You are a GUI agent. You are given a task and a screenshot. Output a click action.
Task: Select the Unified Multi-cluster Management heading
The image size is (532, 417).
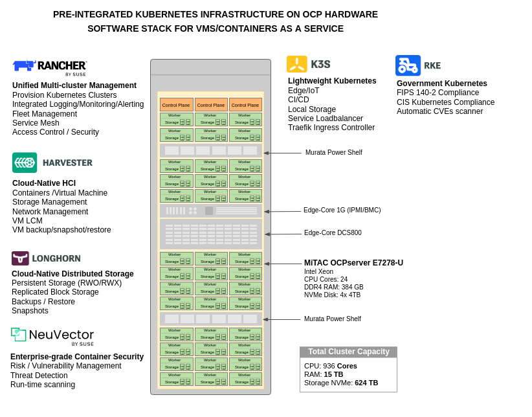pyautogui.click(x=74, y=85)
